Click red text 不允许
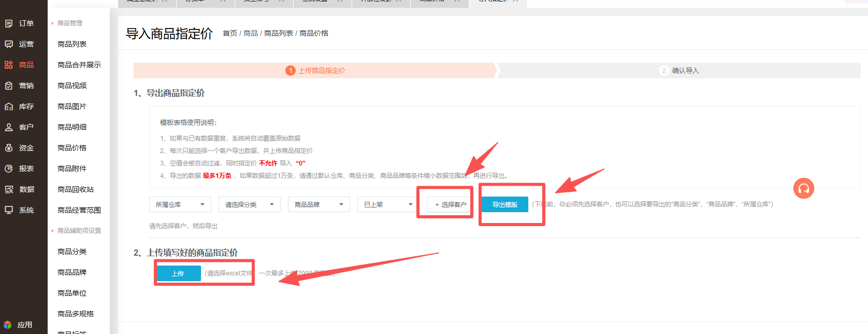The height and width of the screenshot is (334, 868). coord(268,163)
